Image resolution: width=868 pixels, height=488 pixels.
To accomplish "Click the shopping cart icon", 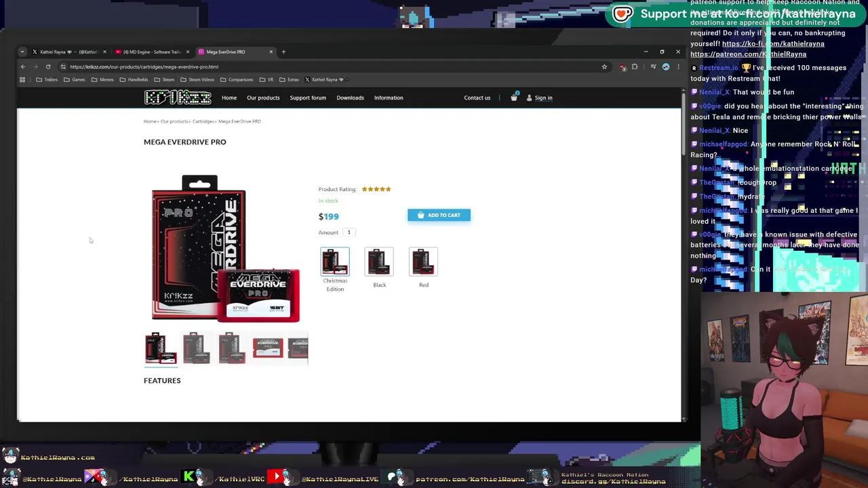I will coord(514,98).
